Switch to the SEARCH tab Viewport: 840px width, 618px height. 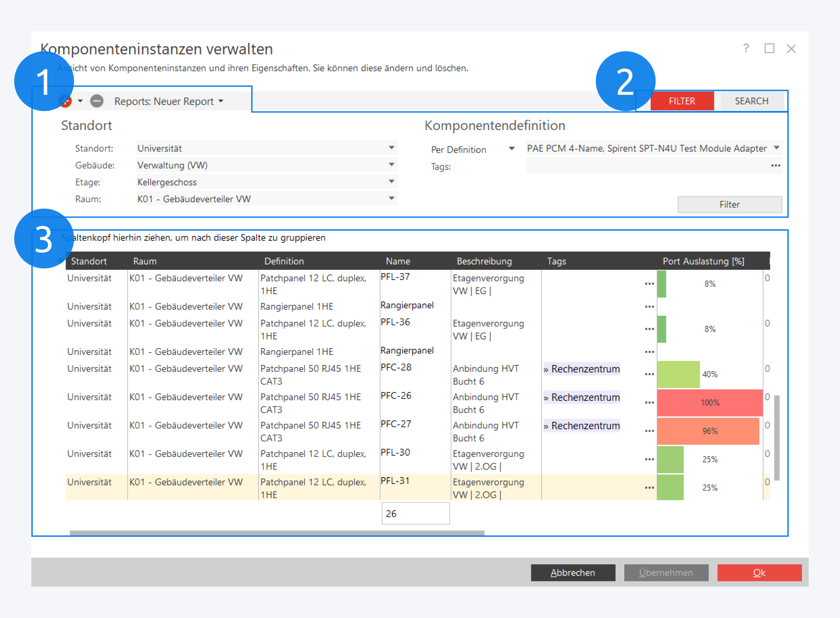coord(751,101)
